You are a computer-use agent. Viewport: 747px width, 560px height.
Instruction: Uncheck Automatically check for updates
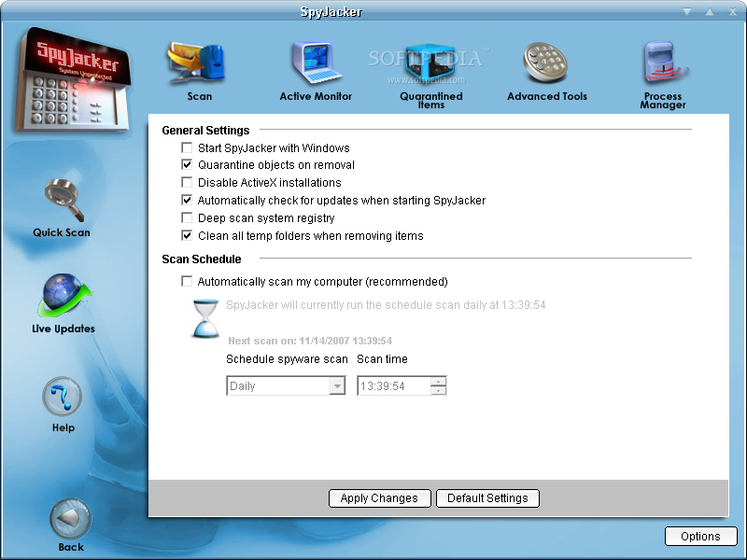tap(187, 200)
